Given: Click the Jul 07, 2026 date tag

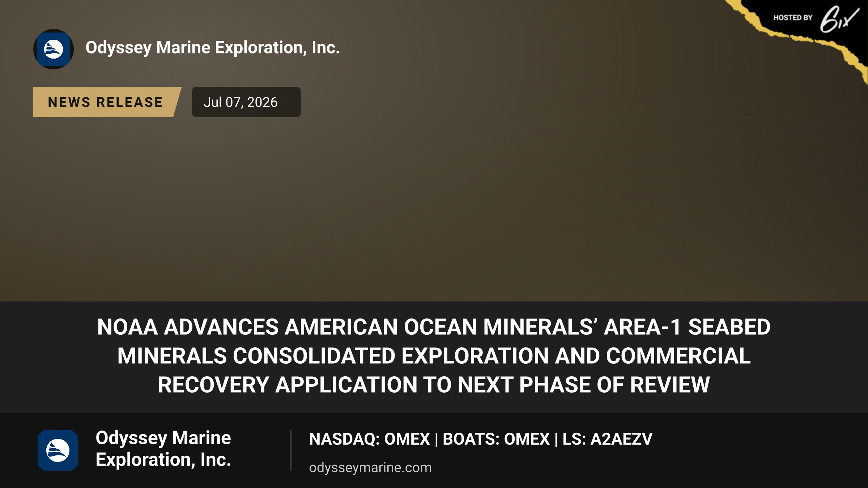Looking at the screenshot, I should 246,102.
